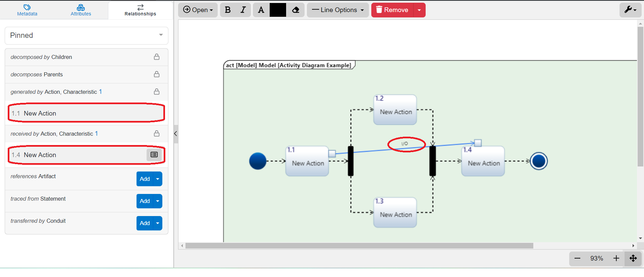This screenshot has height=277, width=644.
Task: Add a traced from Statement relationship
Action: click(x=145, y=201)
